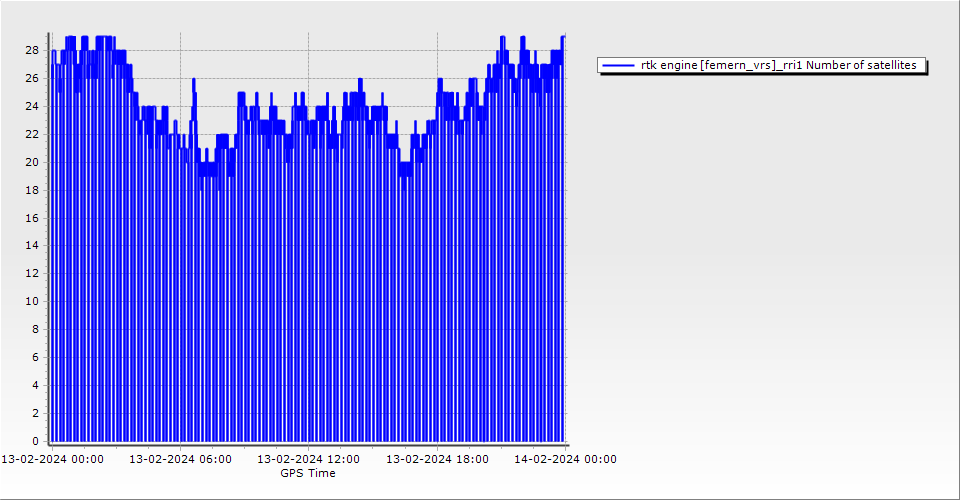Click the y-axis value 28

(32, 50)
